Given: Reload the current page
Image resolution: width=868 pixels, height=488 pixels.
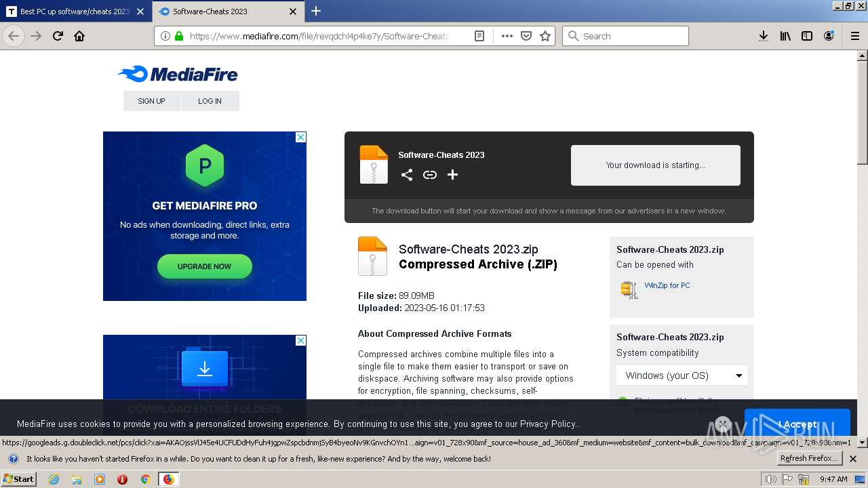Looking at the screenshot, I should [58, 36].
